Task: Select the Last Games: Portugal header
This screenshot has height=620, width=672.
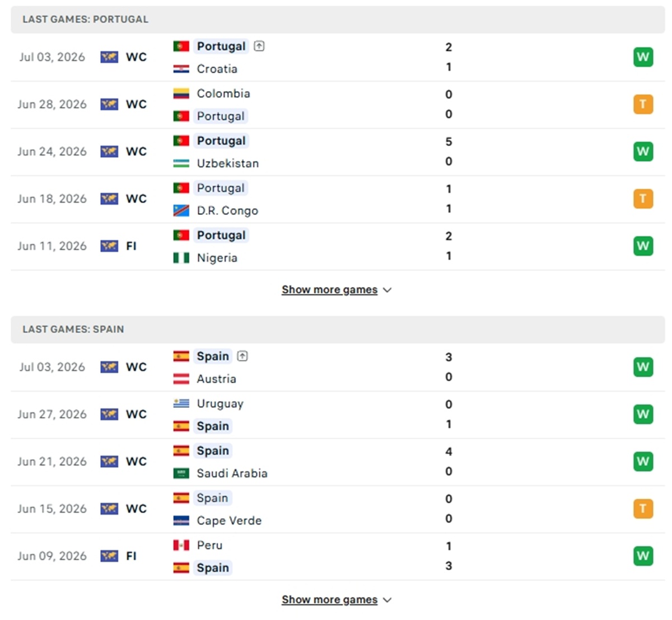Action: pyautogui.click(x=338, y=19)
